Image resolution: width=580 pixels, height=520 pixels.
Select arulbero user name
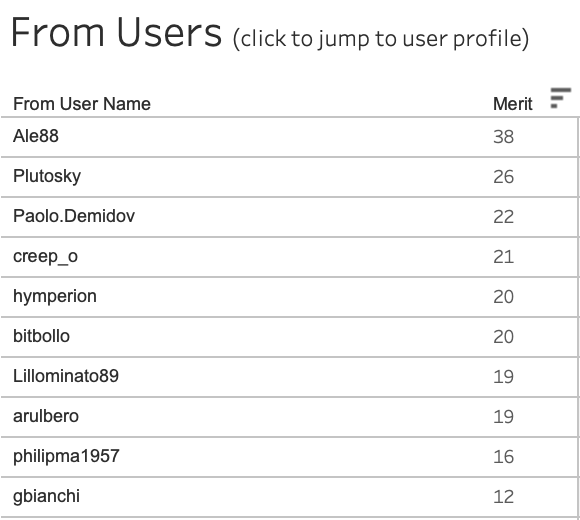click(x=46, y=416)
